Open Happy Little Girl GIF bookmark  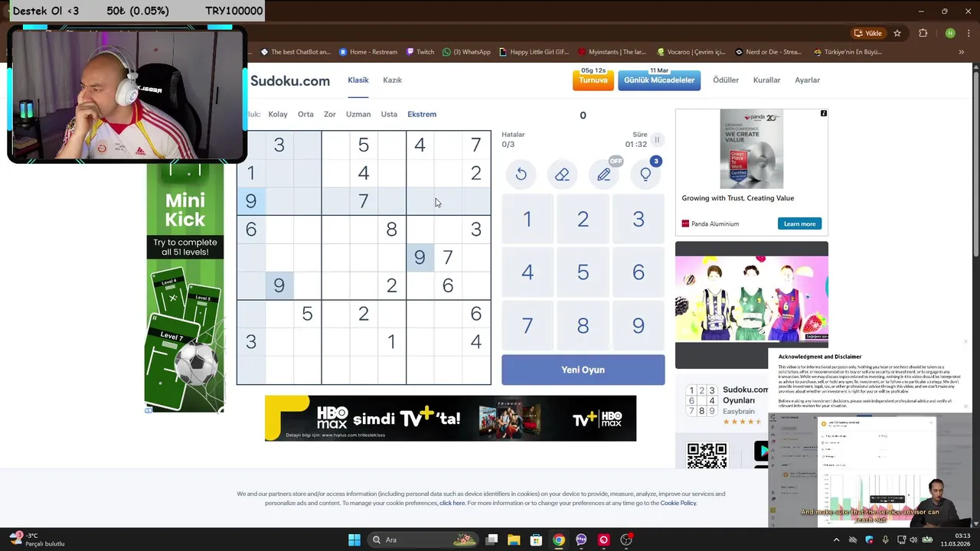(534, 52)
